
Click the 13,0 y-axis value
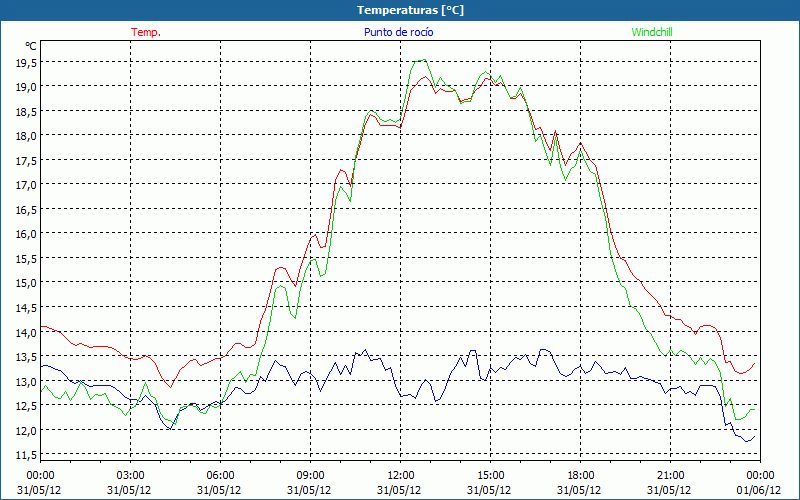[x=26, y=382]
